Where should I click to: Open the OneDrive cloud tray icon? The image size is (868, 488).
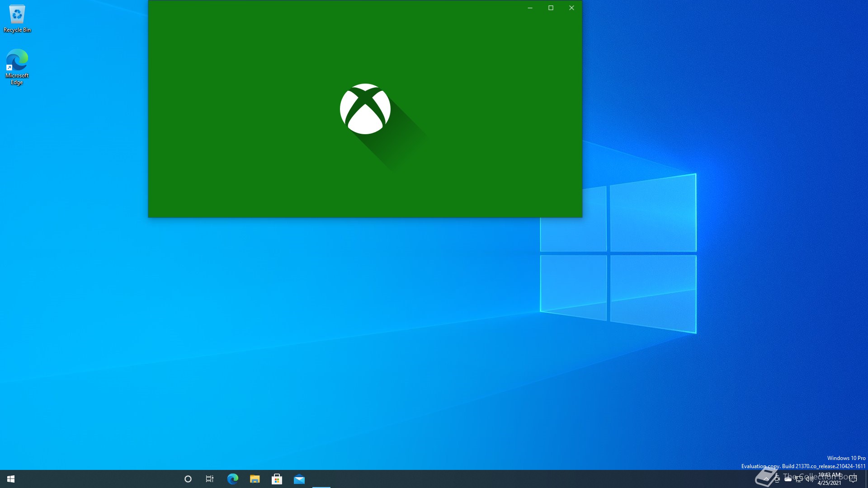pyautogui.click(x=788, y=479)
